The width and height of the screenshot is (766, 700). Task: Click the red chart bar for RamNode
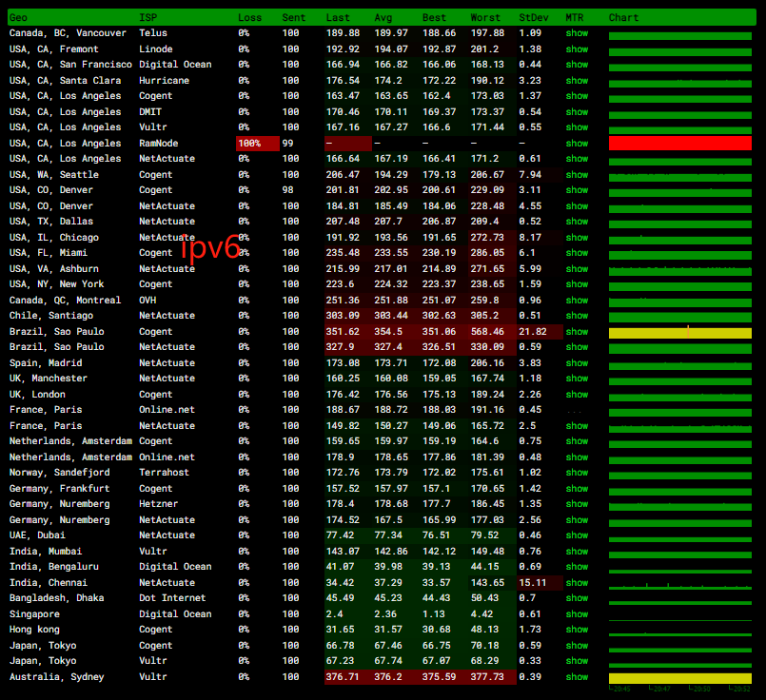pos(680,143)
